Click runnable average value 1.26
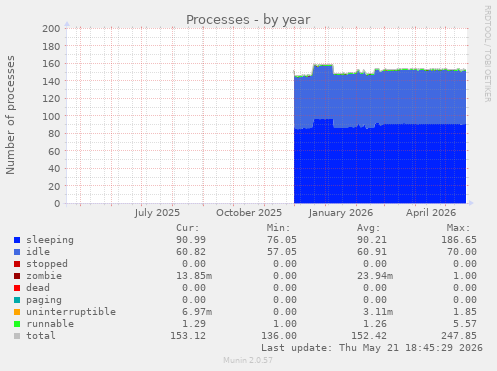The image size is (497, 371). tap(375, 324)
